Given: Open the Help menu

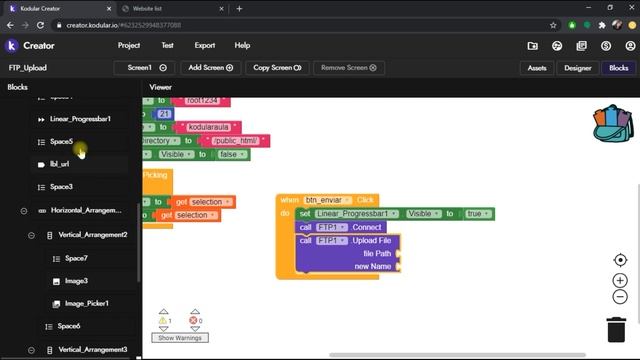Looking at the screenshot, I should pos(242,46).
